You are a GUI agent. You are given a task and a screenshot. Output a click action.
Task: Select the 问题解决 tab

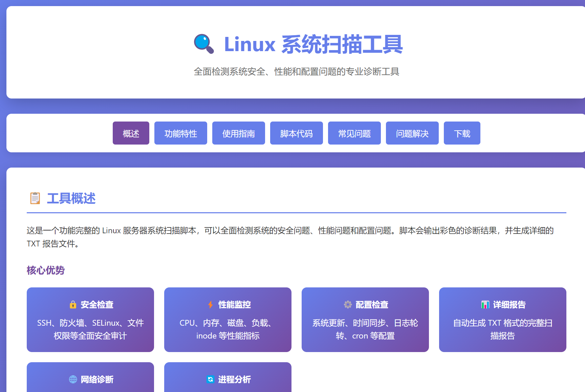pyautogui.click(x=412, y=133)
